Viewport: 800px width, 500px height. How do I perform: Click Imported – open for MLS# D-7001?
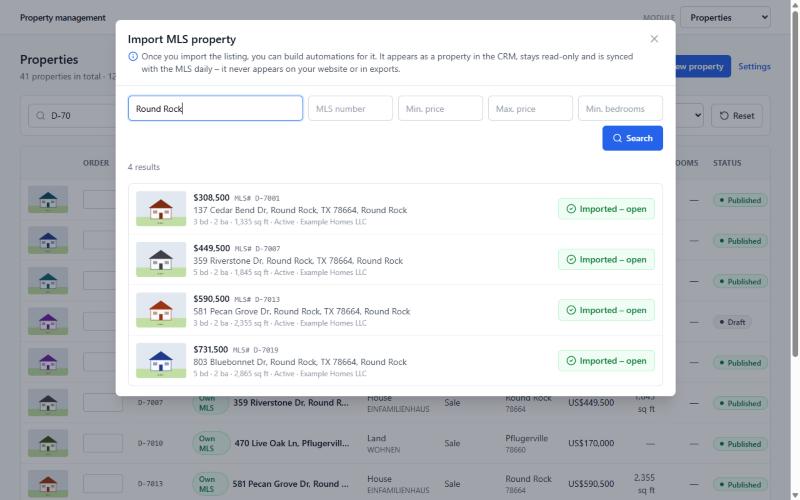click(606, 209)
